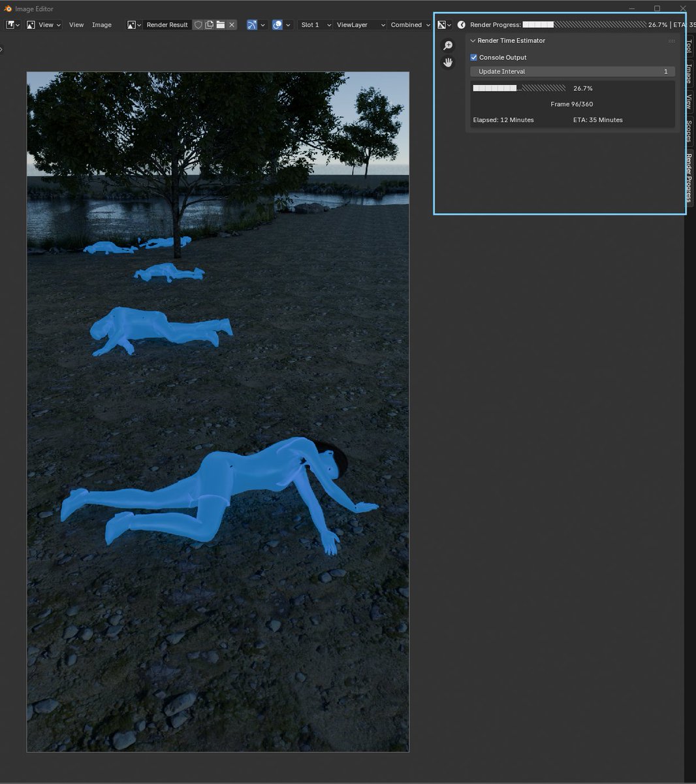
Task: Click the panel drag grip dots
Action: pyautogui.click(x=672, y=41)
